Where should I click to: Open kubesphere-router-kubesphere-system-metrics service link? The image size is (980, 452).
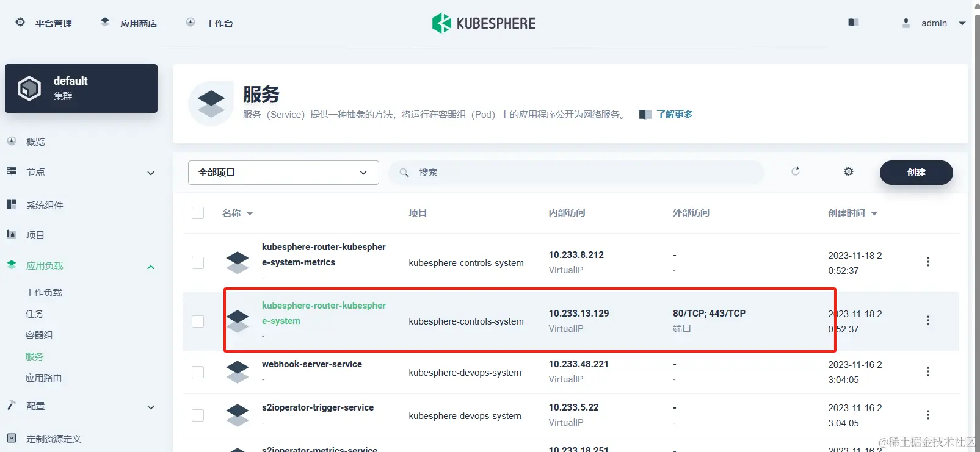tap(324, 254)
